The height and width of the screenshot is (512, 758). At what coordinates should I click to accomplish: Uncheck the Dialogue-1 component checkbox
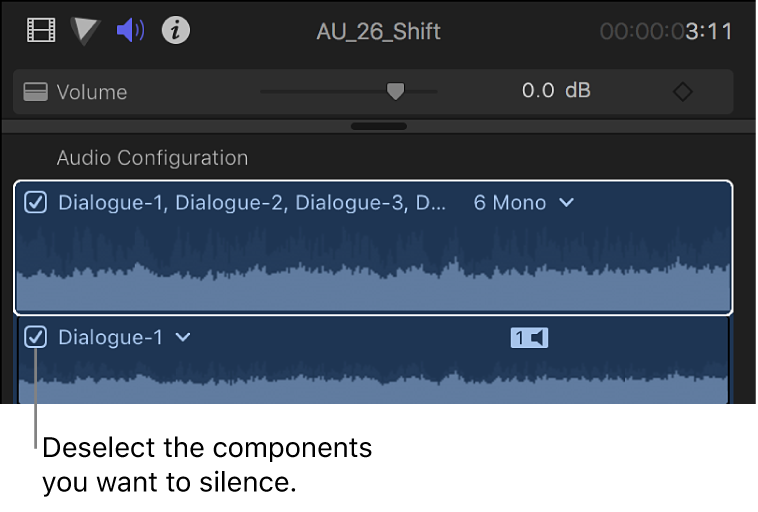[36, 338]
